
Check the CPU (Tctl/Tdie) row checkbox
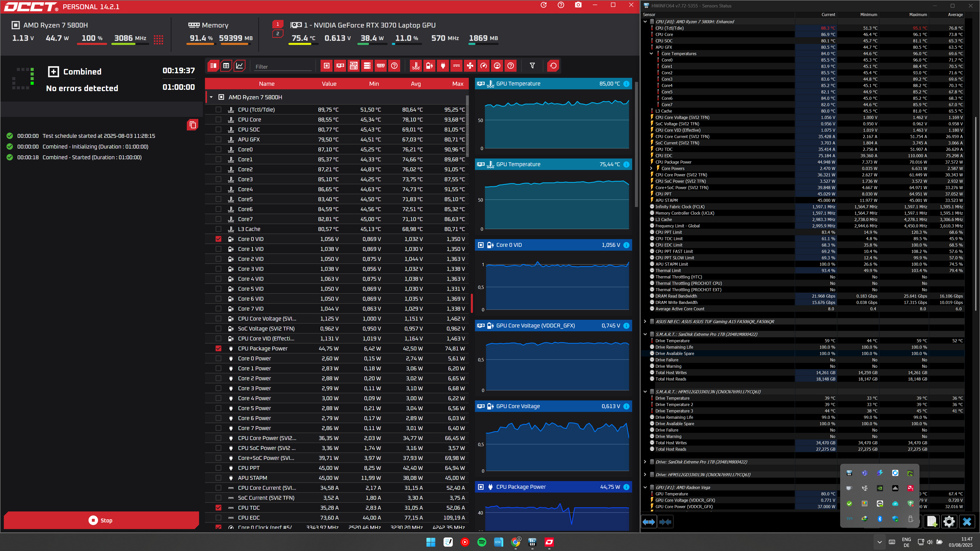click(218, 109)
